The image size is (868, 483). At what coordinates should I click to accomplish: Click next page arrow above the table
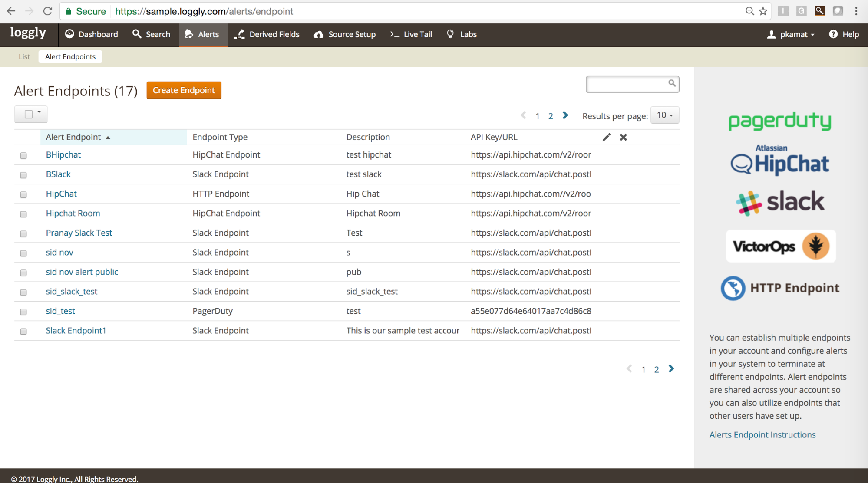coord(565,115)
